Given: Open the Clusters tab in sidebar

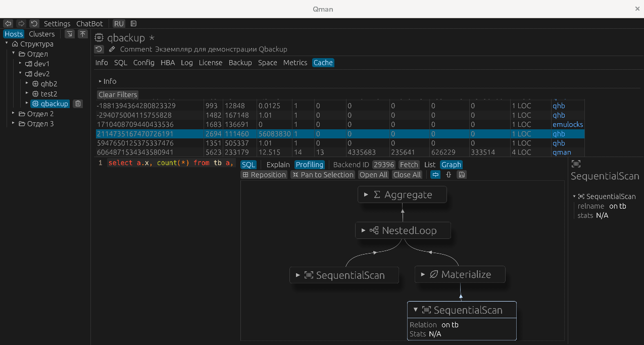Looking at the screenshot, I should pos(41,33).
